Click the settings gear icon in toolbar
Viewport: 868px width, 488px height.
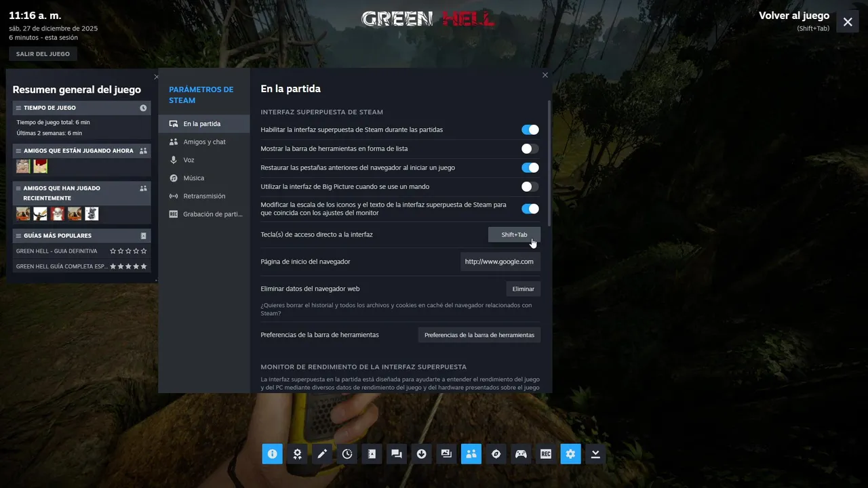570,454
